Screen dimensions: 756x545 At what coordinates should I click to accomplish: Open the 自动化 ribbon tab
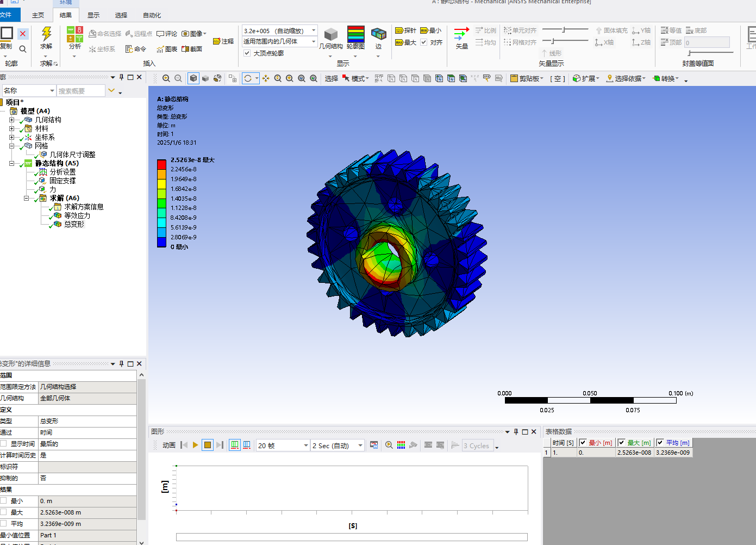pos(152,15)
